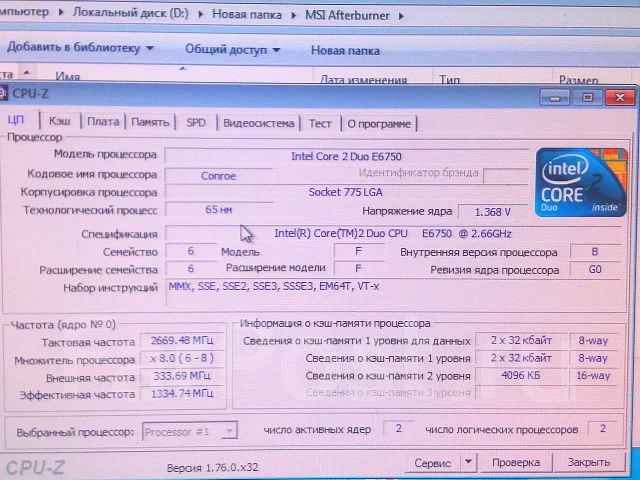Click Новая папка in the address path
640x480 pixels.
(x=247, y=15)
